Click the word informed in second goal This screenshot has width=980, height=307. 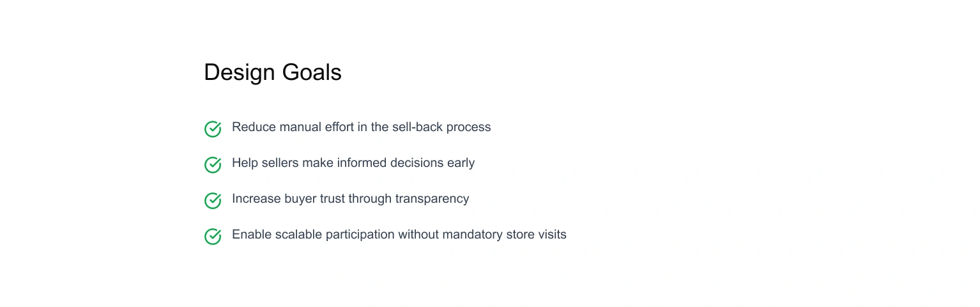(x=362, y=162)
